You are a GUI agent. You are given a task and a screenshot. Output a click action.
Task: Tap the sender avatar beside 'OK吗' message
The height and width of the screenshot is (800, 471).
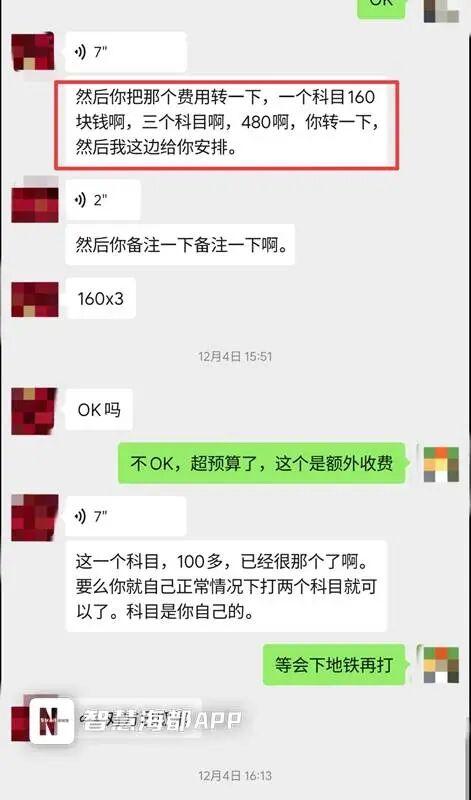(x=34, y=411)
